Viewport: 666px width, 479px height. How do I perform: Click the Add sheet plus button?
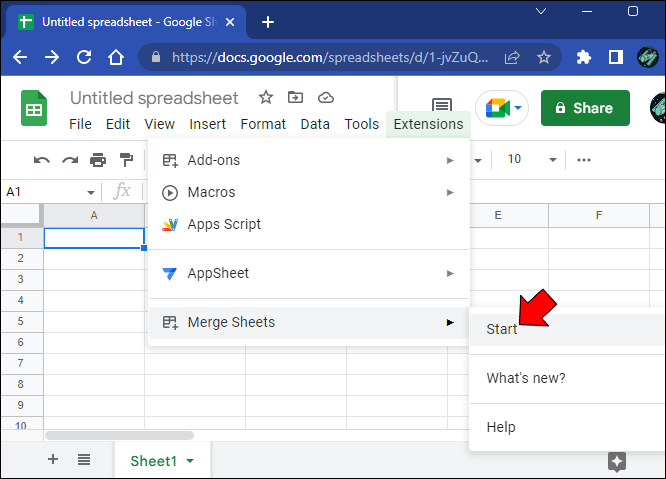53,459
